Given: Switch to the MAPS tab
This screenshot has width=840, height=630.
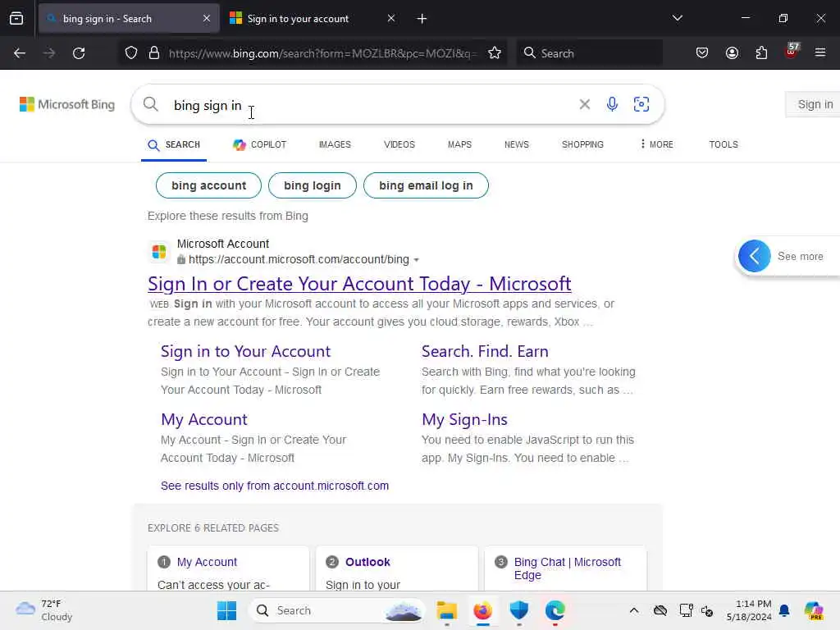Looking at the screenshot, I should [x=459, y=144].
